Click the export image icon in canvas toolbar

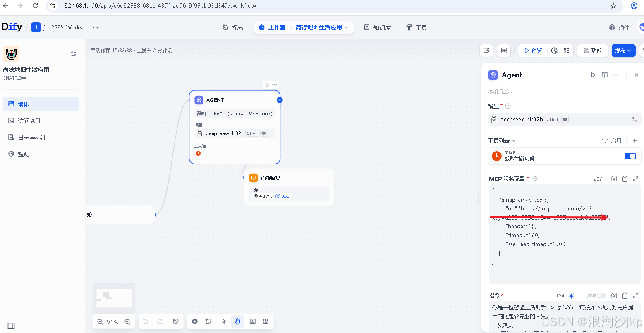[253, 321]
